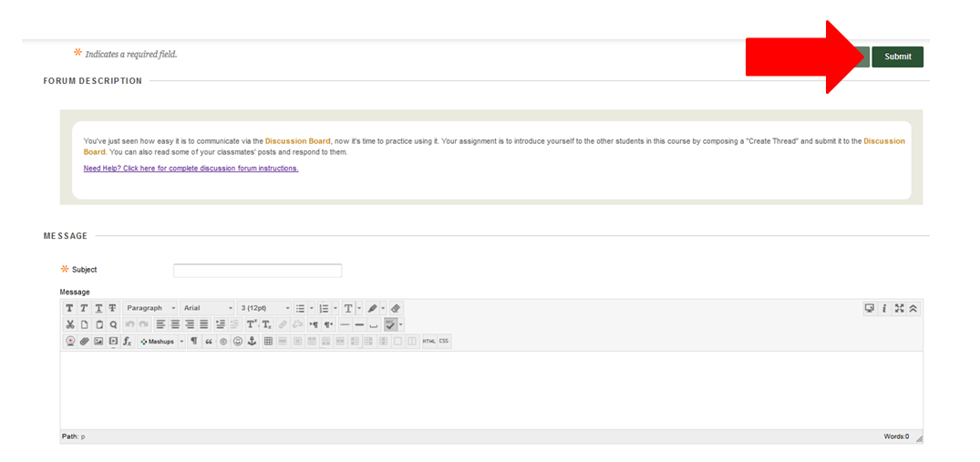Click the Cut scissors icon
This screenshot has width=980, height=462.
pyautogui.click(x=69, y=324)
